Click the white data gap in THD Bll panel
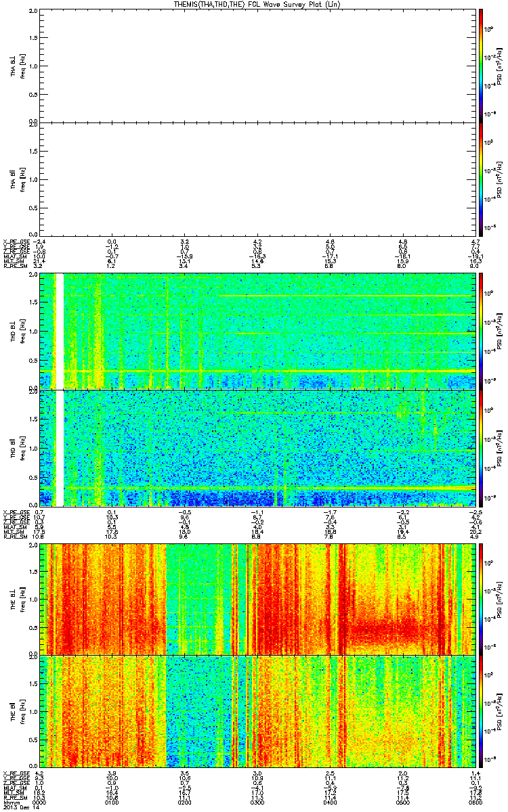Image resolution: width=508 pixels, height=812 pixels. click(x=60, y=447)
